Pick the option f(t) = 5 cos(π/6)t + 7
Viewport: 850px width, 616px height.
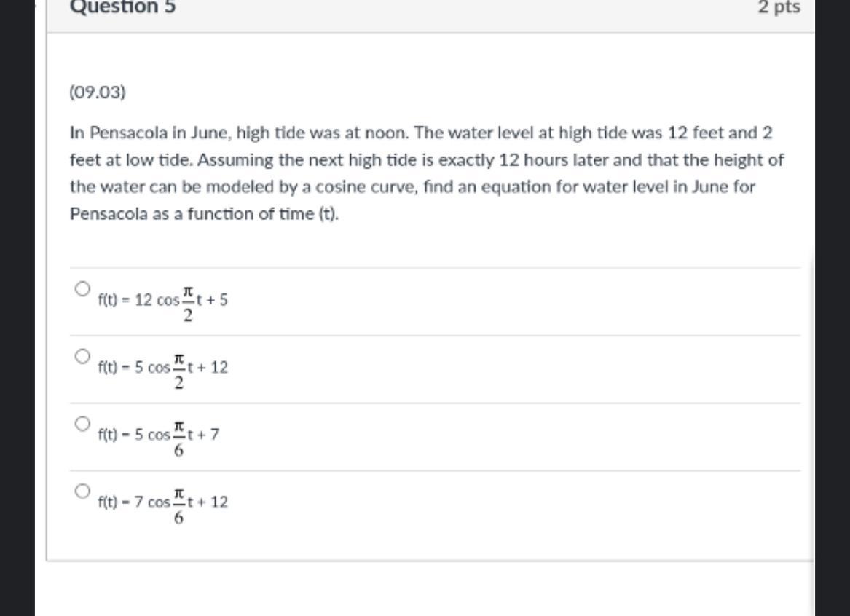pyautogui.click(x=81, y=422)
